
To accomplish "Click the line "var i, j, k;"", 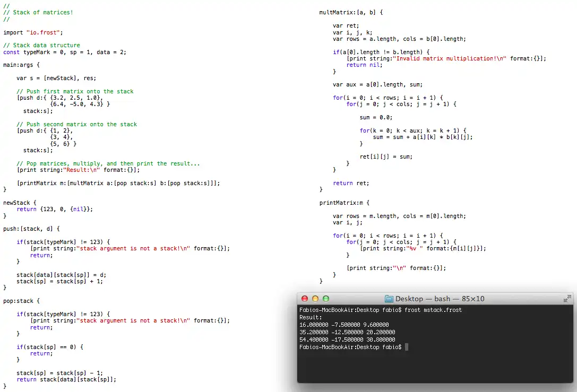I will click(352, 32).
